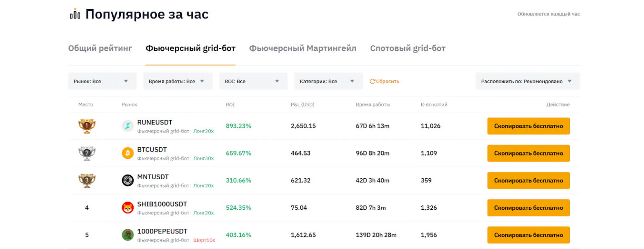Click the RUNEUSDT coin icon
644x249 pixels.
point(128,126)
